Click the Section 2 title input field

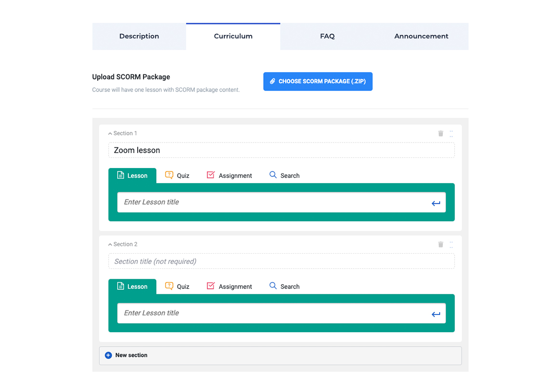click(281, 261)
